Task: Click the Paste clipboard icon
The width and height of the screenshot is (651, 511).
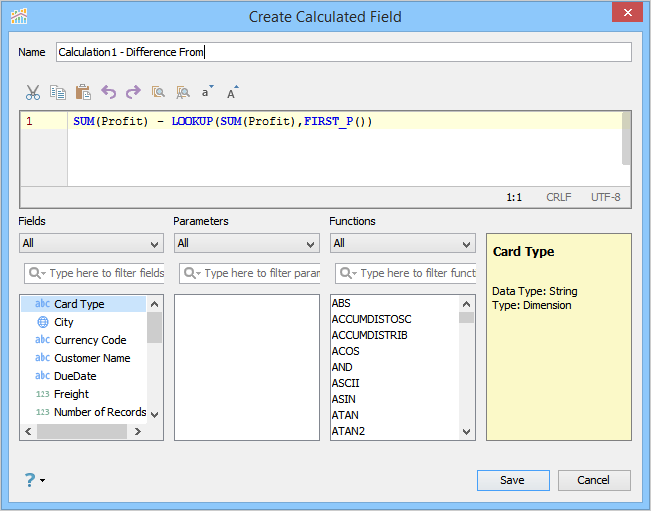Action: tap(83, 92)
